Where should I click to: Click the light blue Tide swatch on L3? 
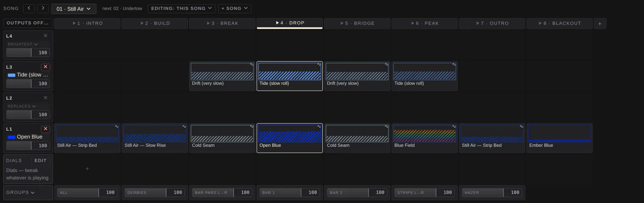pyautogui.click(x=12, y=75)
